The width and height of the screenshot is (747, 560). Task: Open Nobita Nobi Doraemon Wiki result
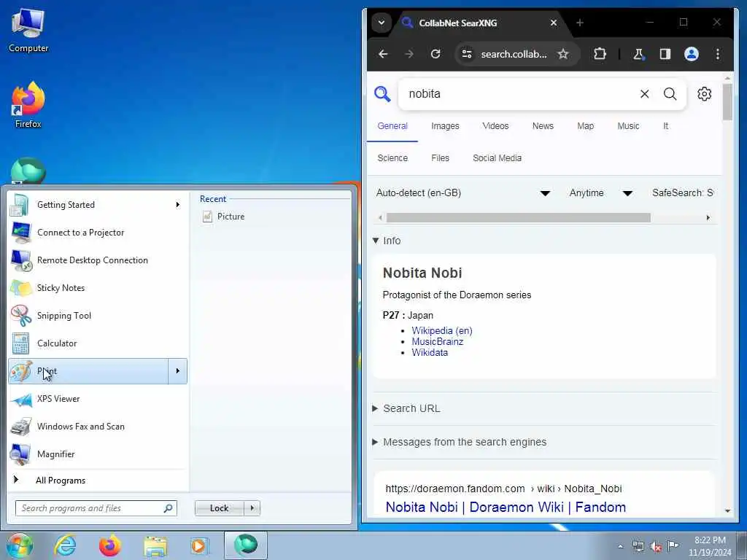506,507
